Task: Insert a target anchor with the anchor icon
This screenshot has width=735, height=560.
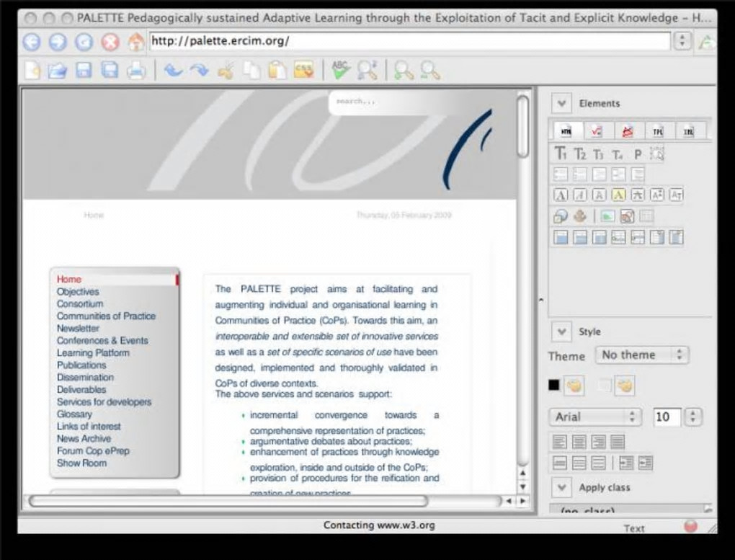Action: coord(580,216)
